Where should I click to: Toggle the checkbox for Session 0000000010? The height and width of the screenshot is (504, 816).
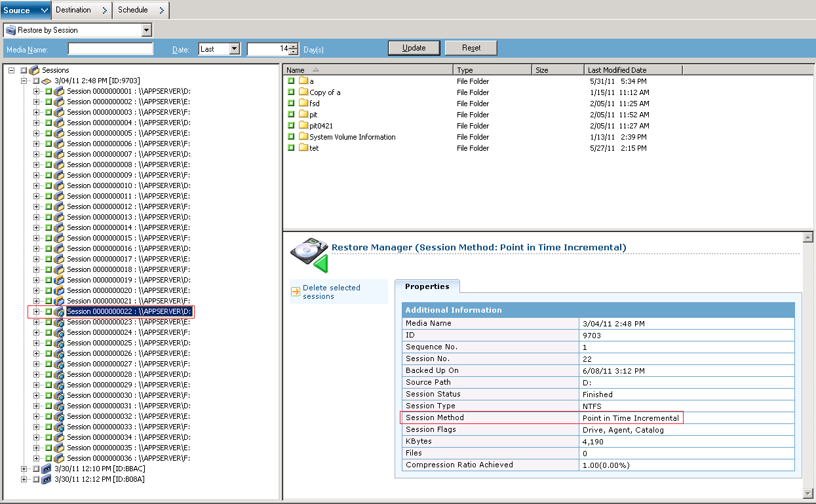(x=49, y=185)
